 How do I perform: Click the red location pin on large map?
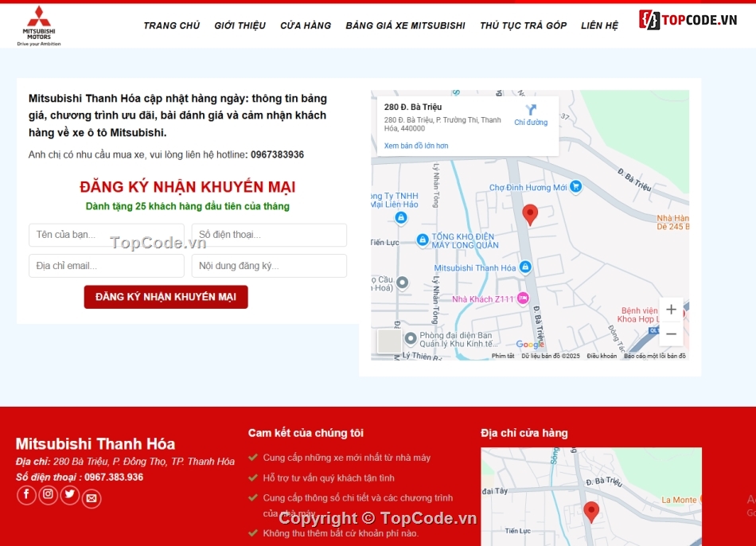(x=530, y=214)
